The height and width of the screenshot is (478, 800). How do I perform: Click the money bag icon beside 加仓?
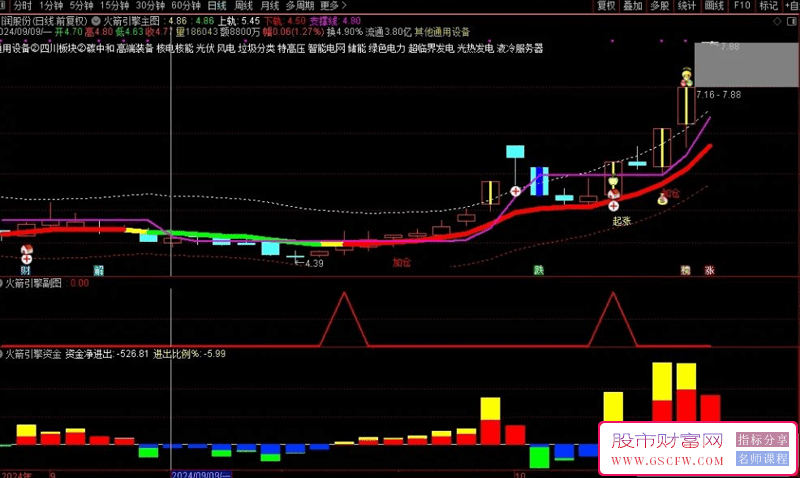click(x=662, y=199)
